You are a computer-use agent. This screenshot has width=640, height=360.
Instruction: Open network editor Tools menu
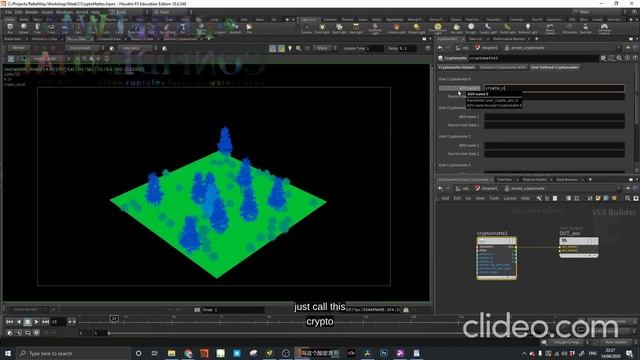(x=494, y=198)
